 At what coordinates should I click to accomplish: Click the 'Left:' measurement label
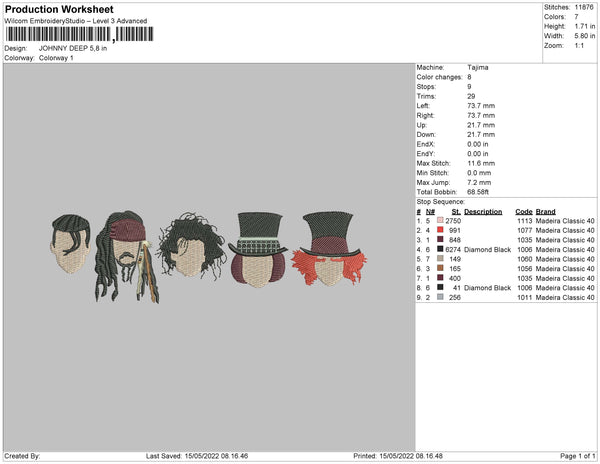click(423, 106)
